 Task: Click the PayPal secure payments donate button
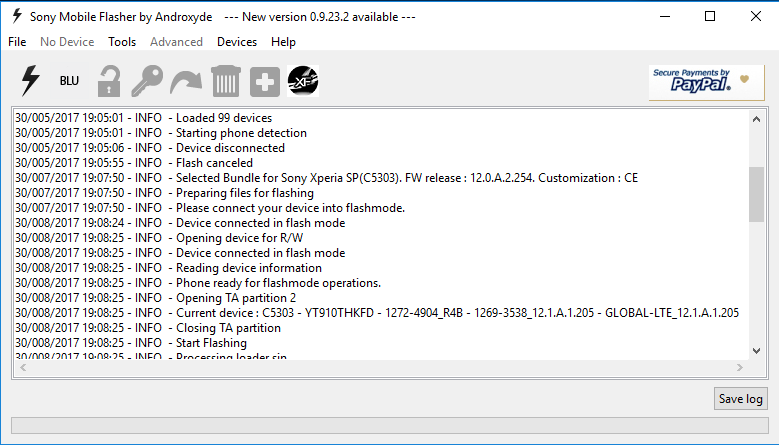click(x=706, y=82)
